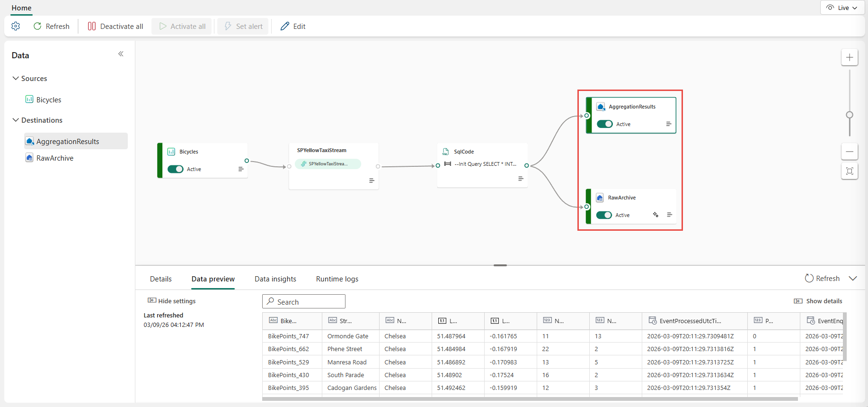Image resolution: width=868 pixels, height=407 pixels.
Task: Open the settings gear in toolbar
Action: click(16, 26)
